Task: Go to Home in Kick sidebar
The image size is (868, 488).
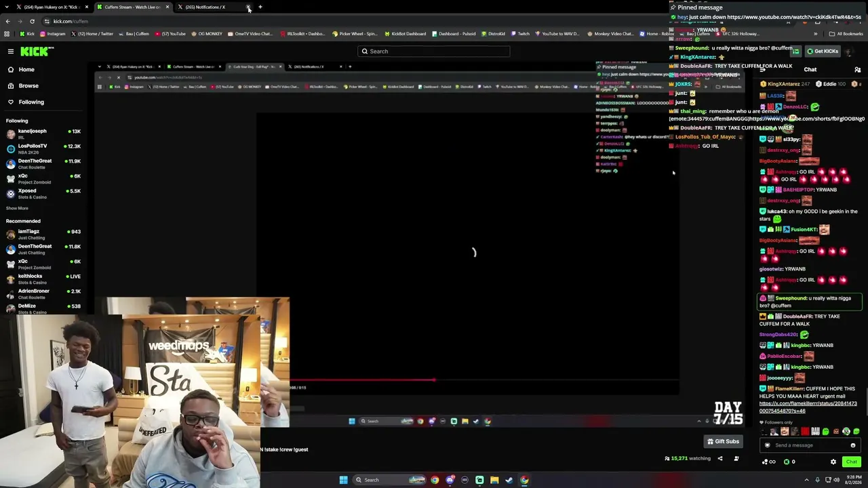Action: coord(26,70)
